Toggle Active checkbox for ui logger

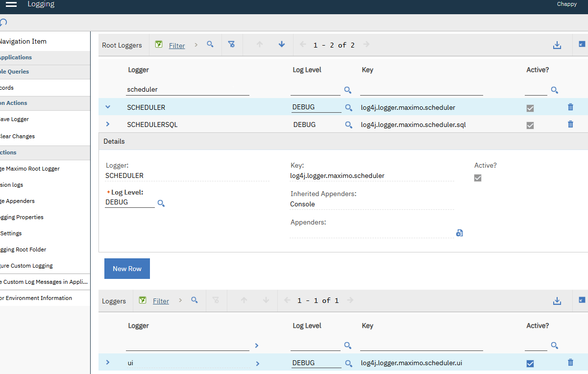pos(530,364)
